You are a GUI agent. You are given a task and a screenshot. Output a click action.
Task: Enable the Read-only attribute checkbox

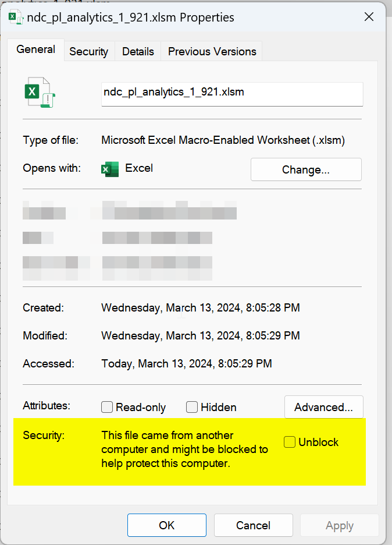107,408
